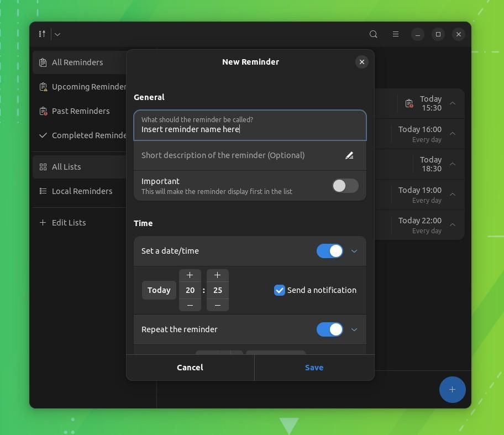
Task: Click the floating plus button to add reminder
Action: pos(452,390)
